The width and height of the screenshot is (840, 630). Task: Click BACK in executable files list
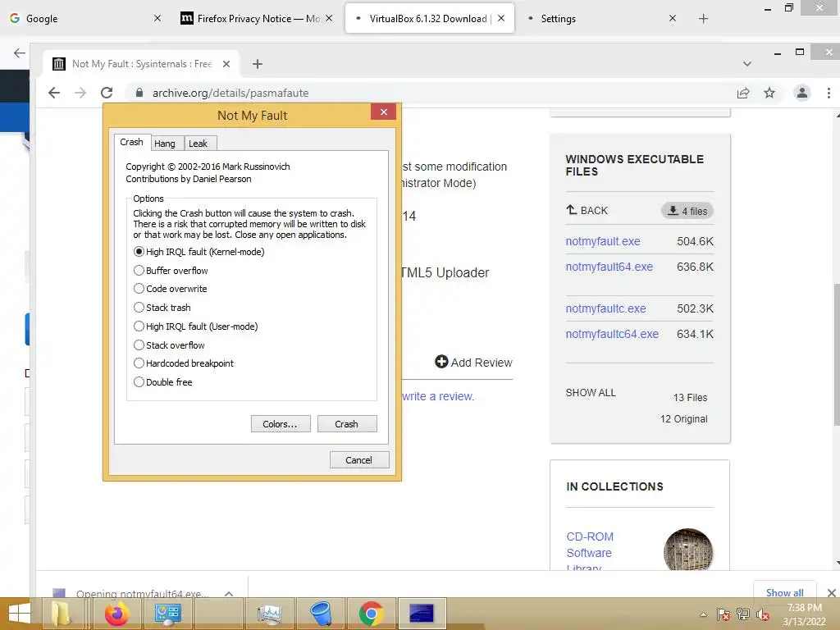pyautogui.click(x=587, y=210)
